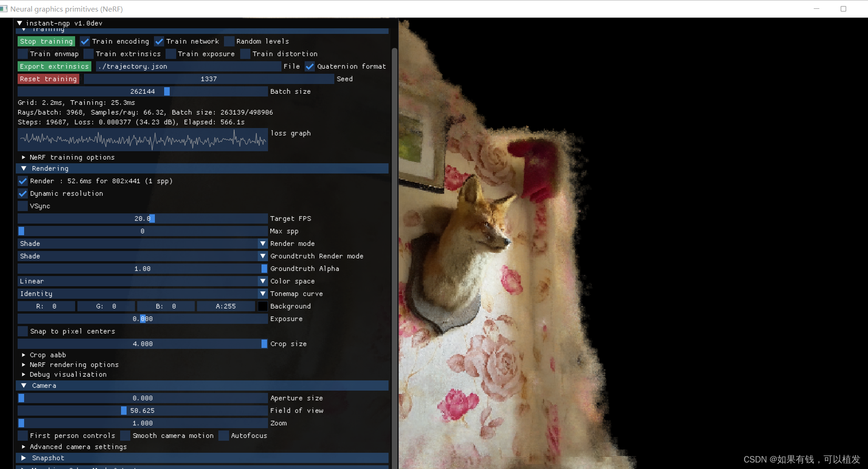
Task: Click the Batch size slider
Action: click(143, 91)
